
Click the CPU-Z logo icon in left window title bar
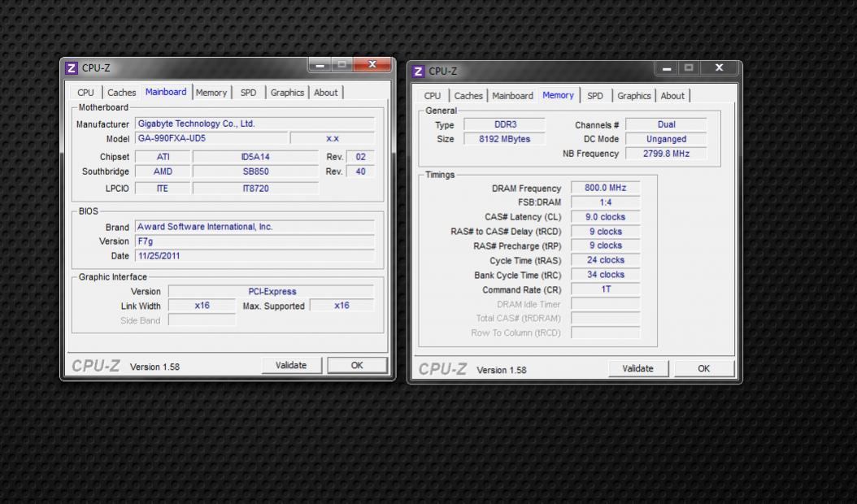[x=71, y=68]
